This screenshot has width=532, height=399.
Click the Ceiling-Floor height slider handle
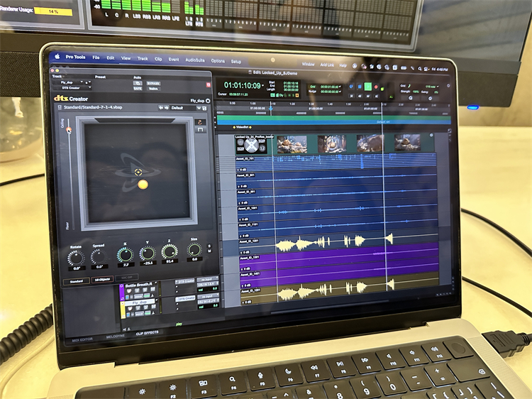tap(69, 130)
